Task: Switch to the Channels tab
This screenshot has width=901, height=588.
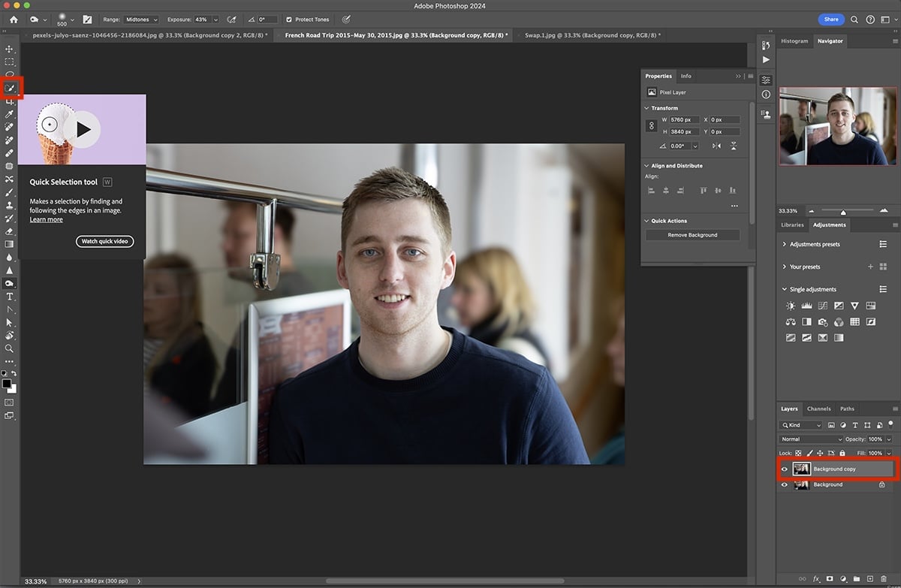Action: pyautogui.click(x=818, y=409)
